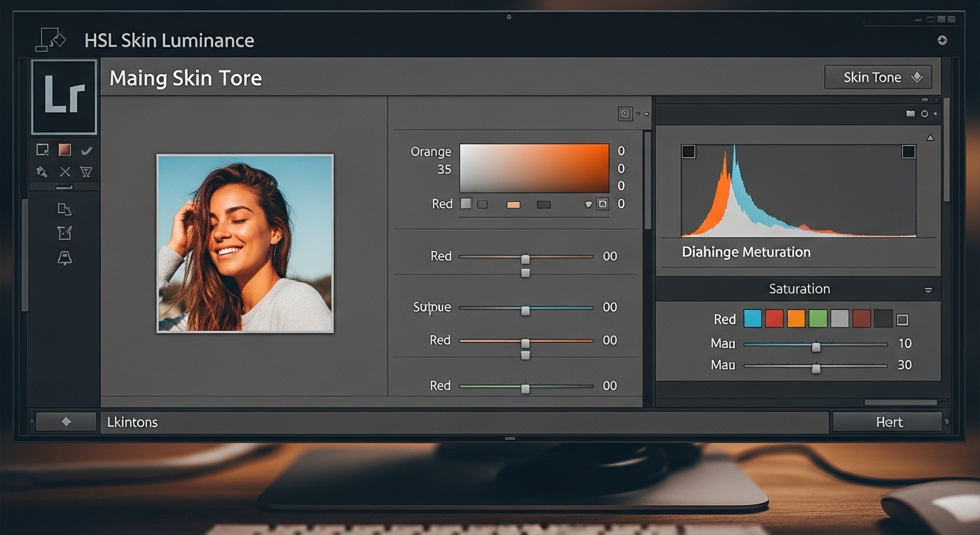Pick the skin-colored gradient square tool

point(65,150)
